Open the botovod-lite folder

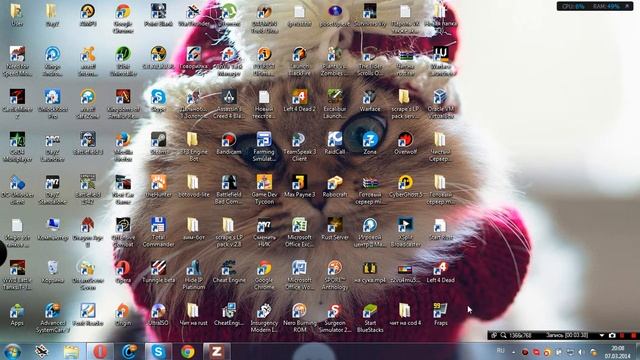pyautogui.click(x=193, y=186)
